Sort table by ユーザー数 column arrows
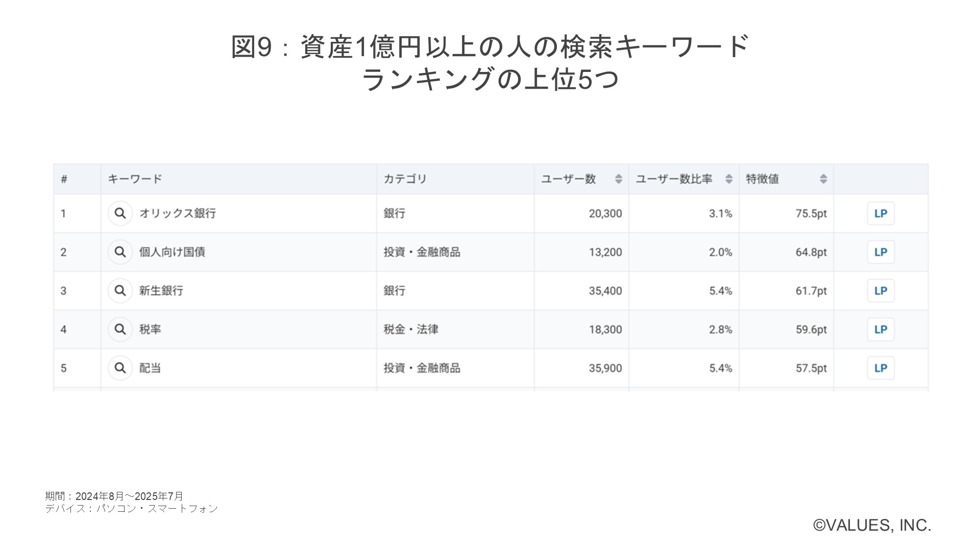Screen dimensions: 980x551 (x=619, y=179)
